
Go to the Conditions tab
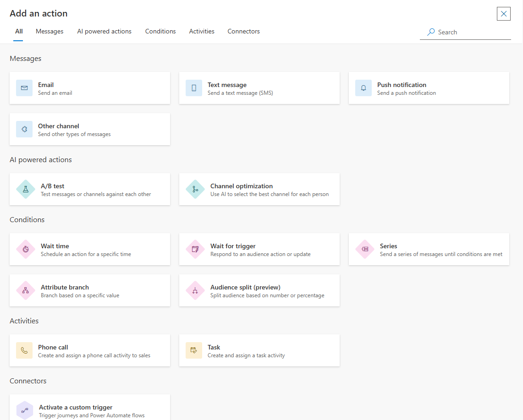(x=160, y=32)
